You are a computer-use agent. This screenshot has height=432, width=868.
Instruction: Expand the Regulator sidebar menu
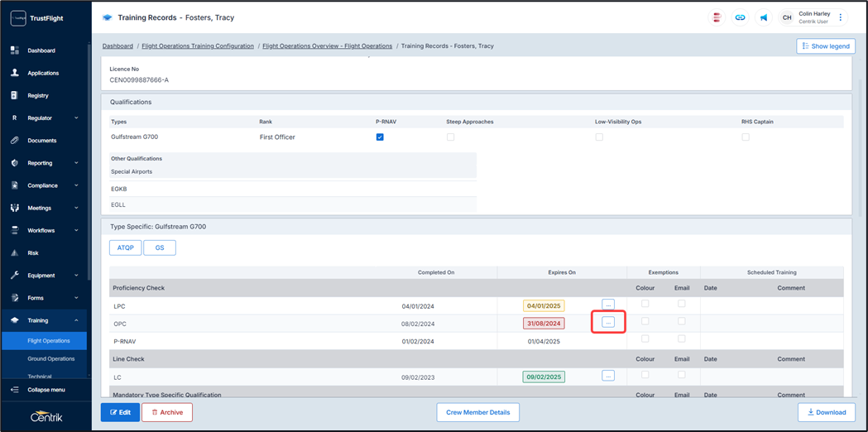point(76,118)
